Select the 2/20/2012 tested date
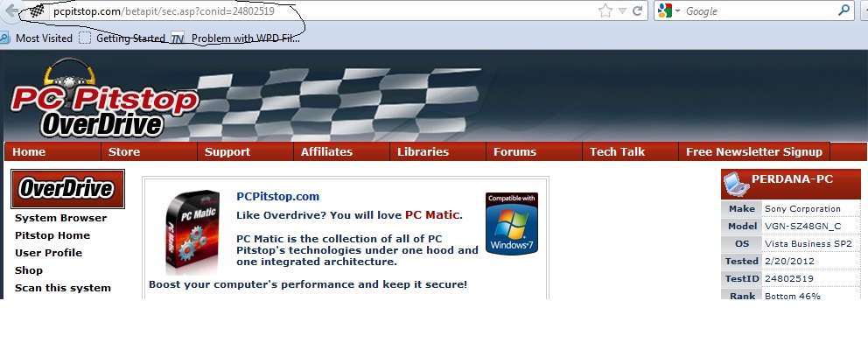Image resolution: width=868 pixels, height=364 pixels. (x=789, y=261)
